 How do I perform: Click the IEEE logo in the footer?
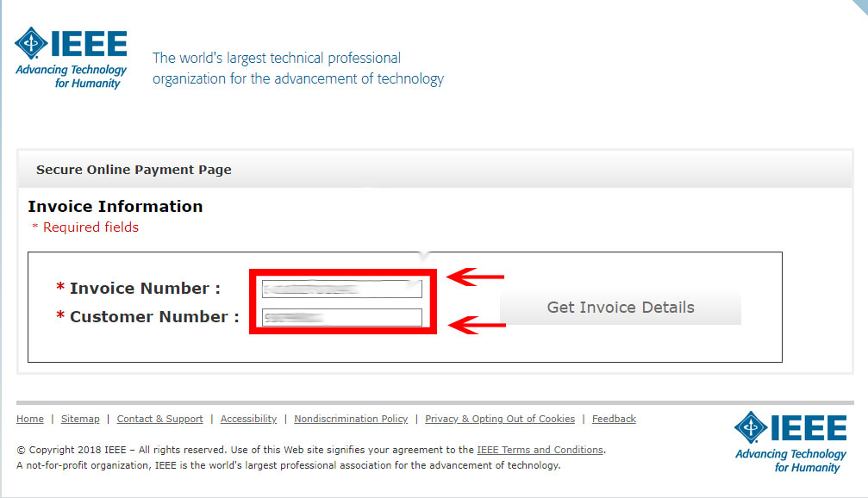(x=790, y=441)
